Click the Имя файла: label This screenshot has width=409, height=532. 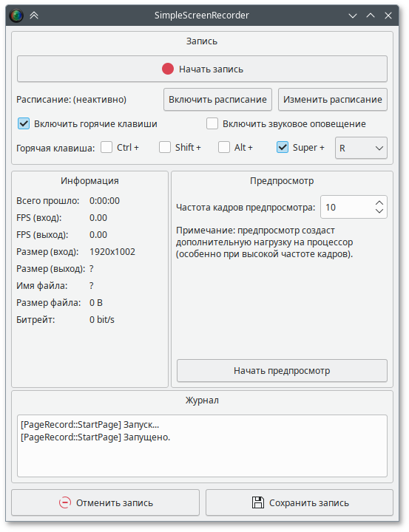(x=41, y=286)
